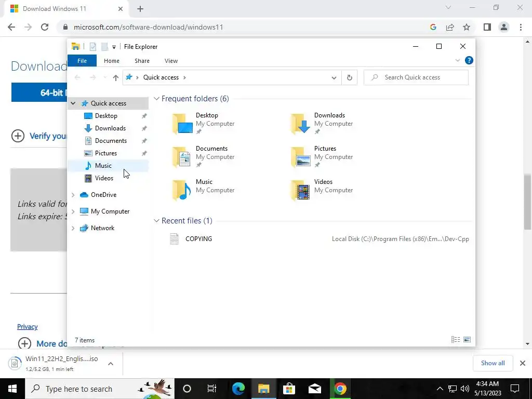Click the Chrome address bar URL
The height and width of the screenshot is (399, 532).
148,27
